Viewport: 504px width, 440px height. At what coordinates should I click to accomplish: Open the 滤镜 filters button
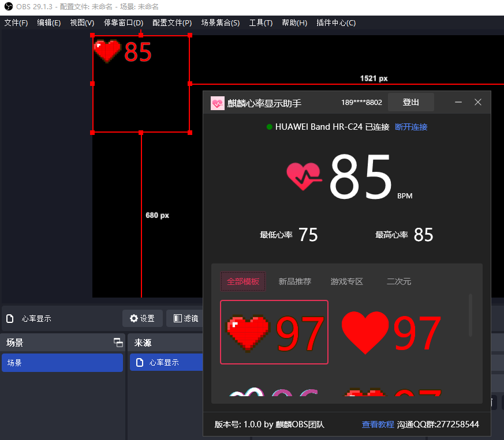[x=185, y=318]
